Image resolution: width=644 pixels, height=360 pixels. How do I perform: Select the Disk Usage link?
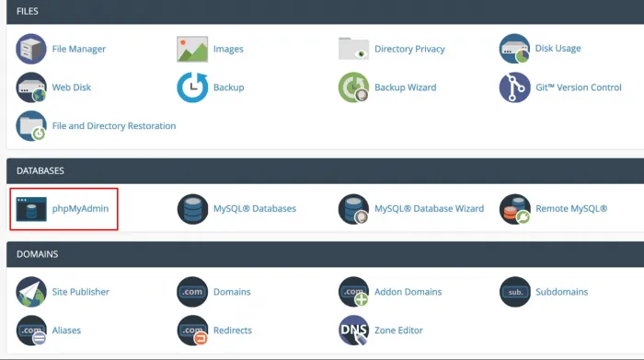click(x=558, y=48)
